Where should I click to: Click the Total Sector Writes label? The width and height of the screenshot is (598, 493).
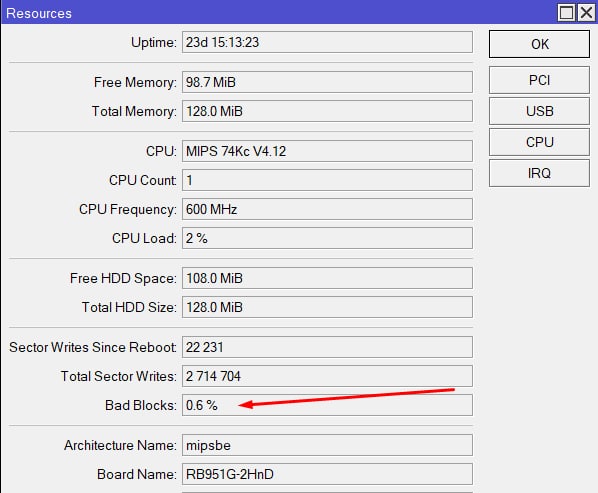(119, 376)
